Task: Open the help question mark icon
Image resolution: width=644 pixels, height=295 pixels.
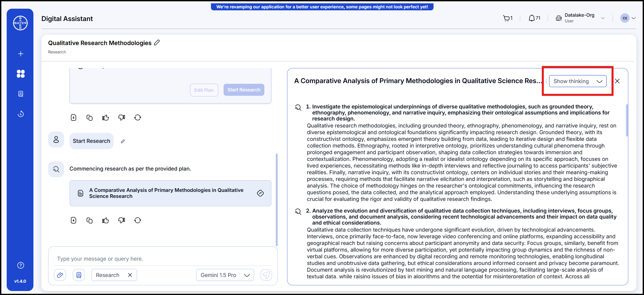Action: pos(21,265)
